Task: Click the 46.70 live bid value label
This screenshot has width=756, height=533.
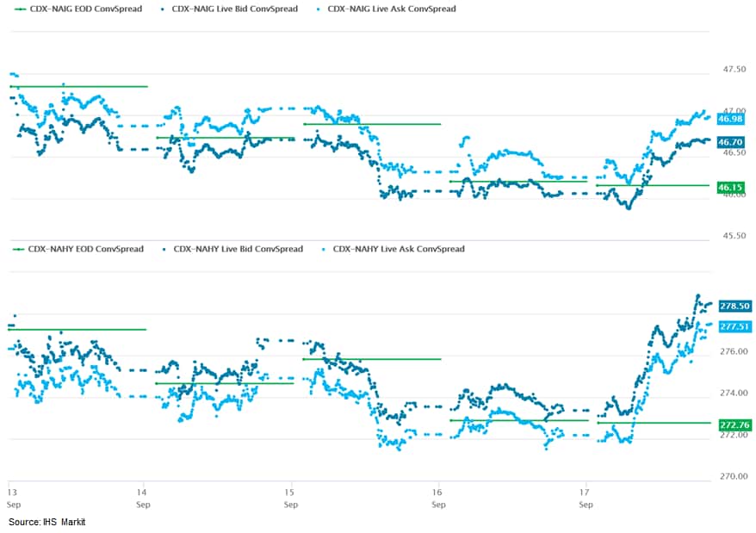Action: 730,142
